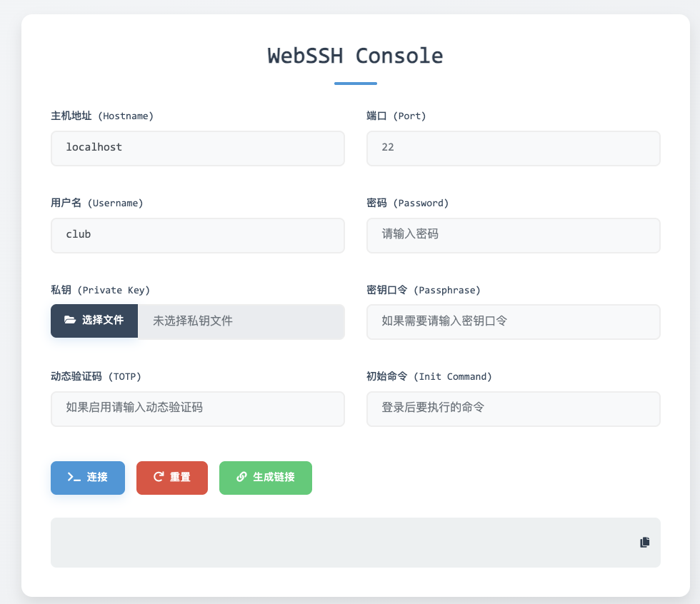Click the 初始命令 (Init Command) label
This screenshot has height=604, width=700.
pos(429,376)
